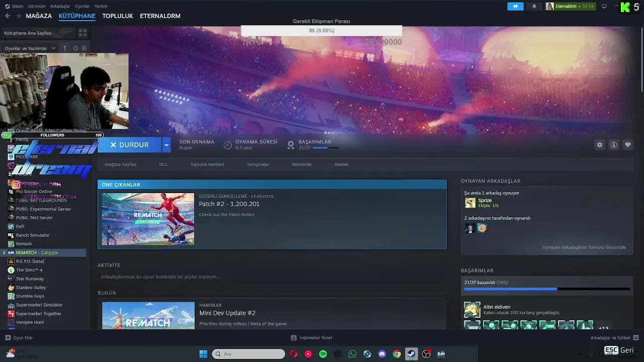The image size is (644, 362).
Task: Click the recent activity clock filter icon
Action: [x=75, y=48]
